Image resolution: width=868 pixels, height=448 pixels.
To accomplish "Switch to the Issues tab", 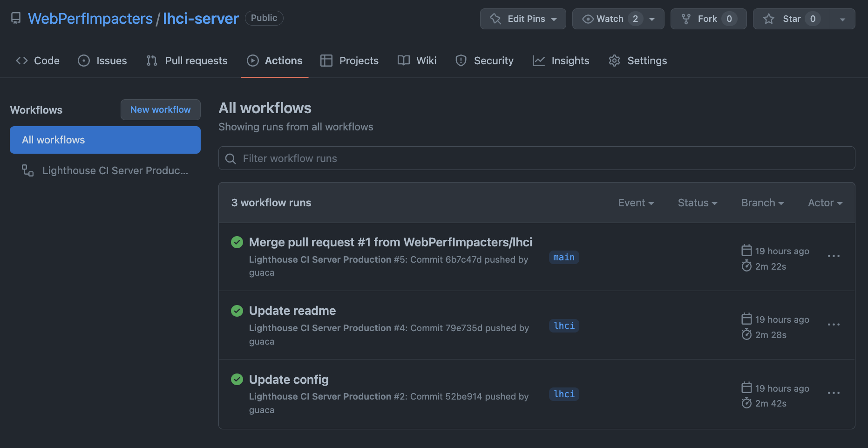I will [x=102, y=61].
